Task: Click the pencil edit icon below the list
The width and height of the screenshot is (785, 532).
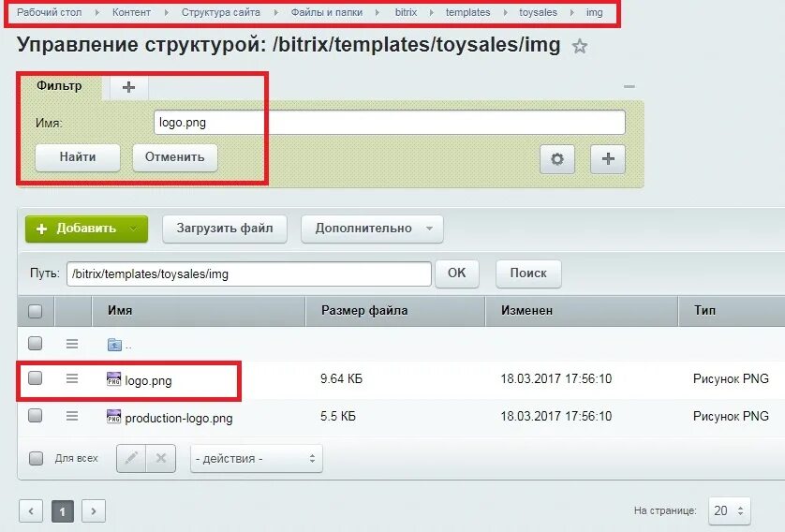Action: [131, 458]
